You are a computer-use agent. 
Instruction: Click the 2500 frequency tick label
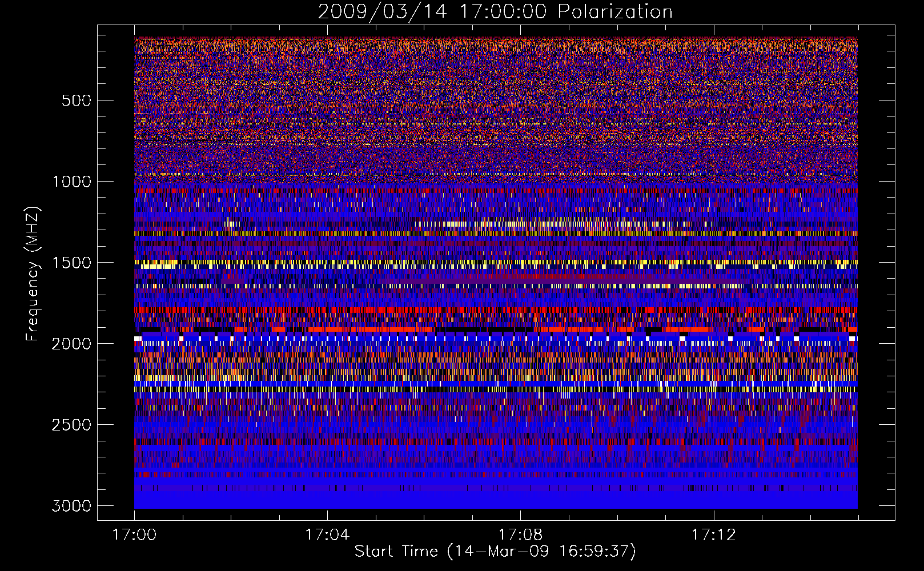click(72, 425)
